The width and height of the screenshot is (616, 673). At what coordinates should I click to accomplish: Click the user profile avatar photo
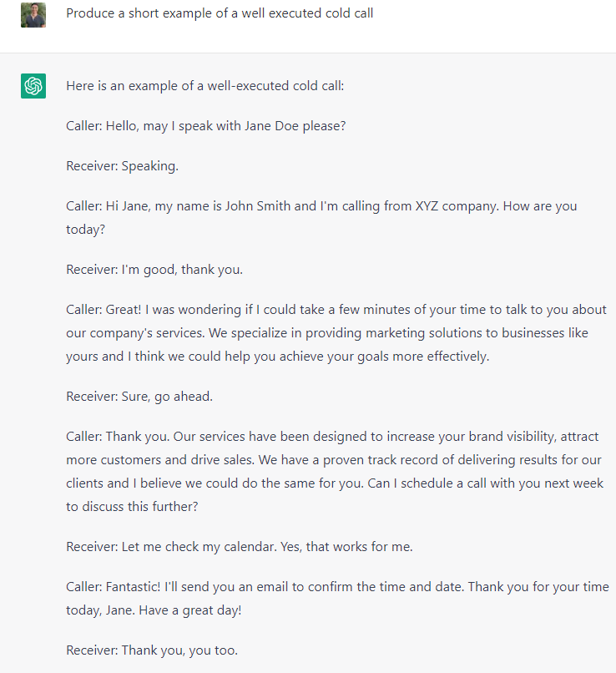(x=33, y=15)
